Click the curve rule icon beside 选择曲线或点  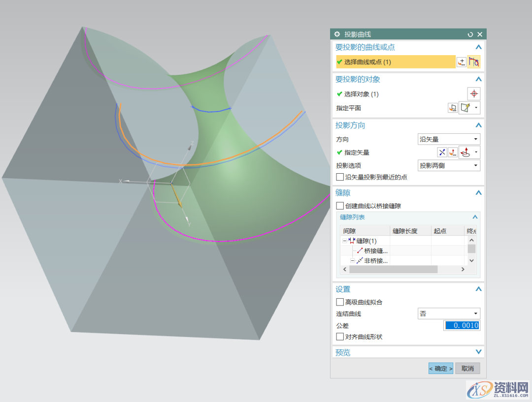pos(474,62)
